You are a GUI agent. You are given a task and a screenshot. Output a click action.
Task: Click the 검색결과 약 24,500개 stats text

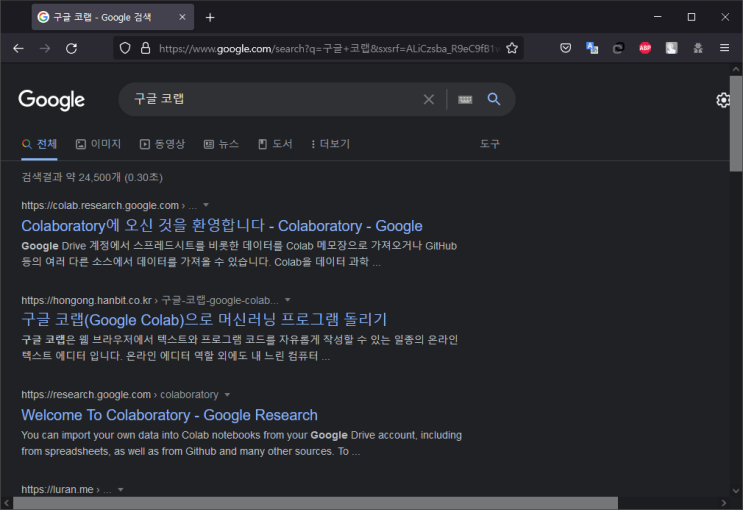[92, 177]
